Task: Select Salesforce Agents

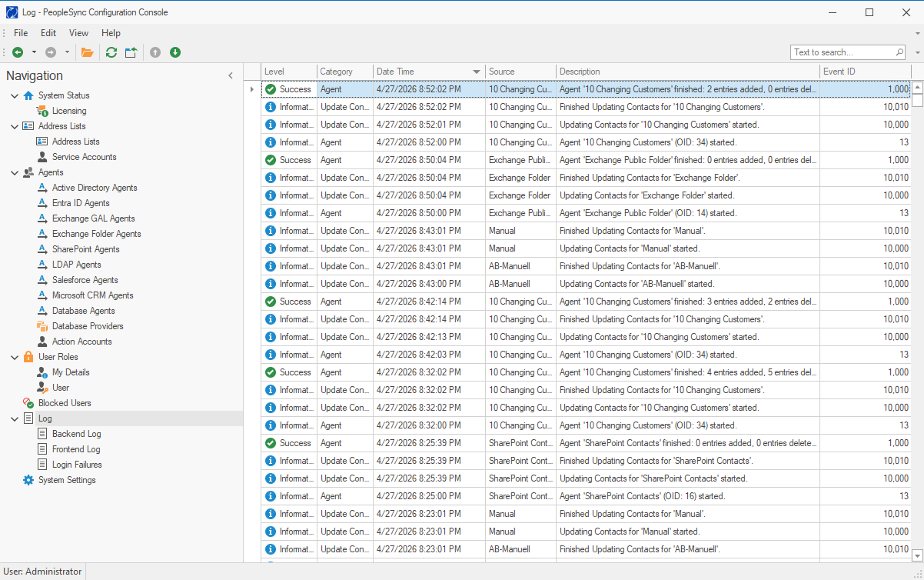Action: [85, 280]
